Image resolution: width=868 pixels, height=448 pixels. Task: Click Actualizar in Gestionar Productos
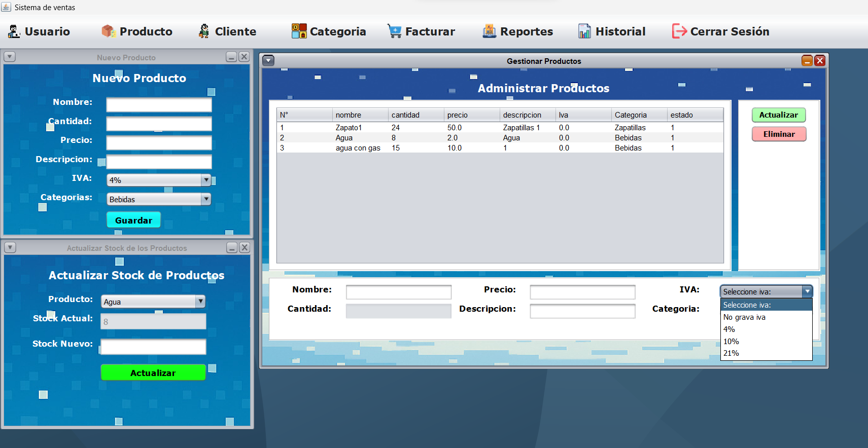pyautogui.click(x=779, y=115)
